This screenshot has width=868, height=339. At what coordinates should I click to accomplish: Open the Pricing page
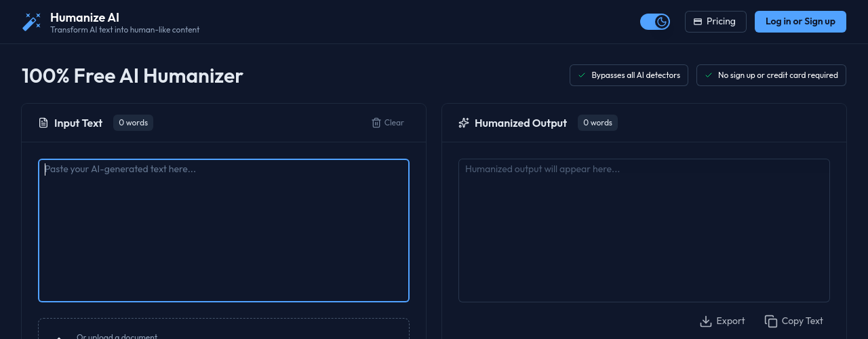(x=715, y=22)
